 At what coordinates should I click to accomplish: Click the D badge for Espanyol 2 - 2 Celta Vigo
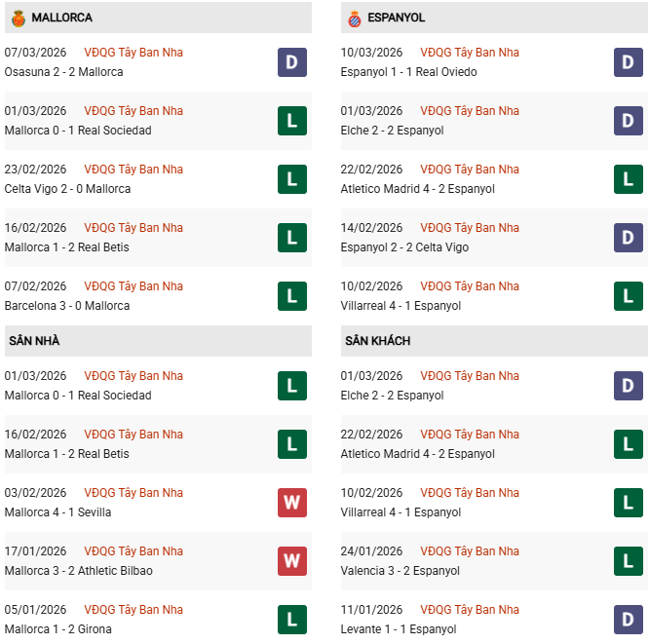pos(629,238)
